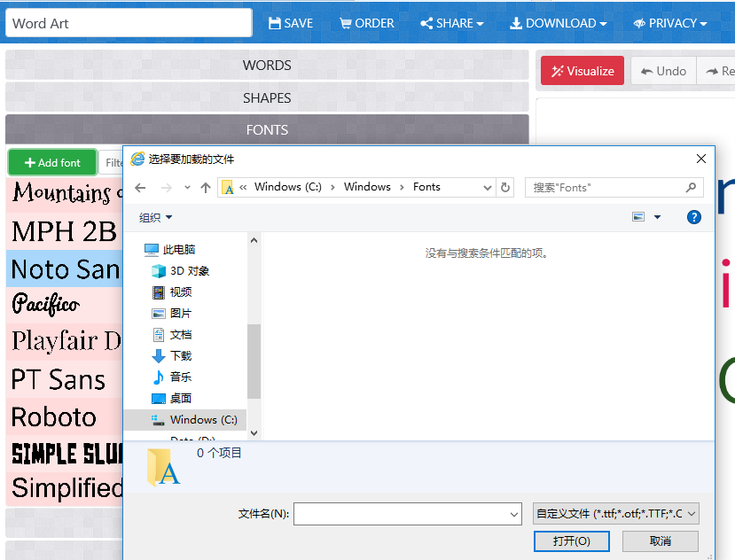Click the up one level arrow

coord(206,188)
